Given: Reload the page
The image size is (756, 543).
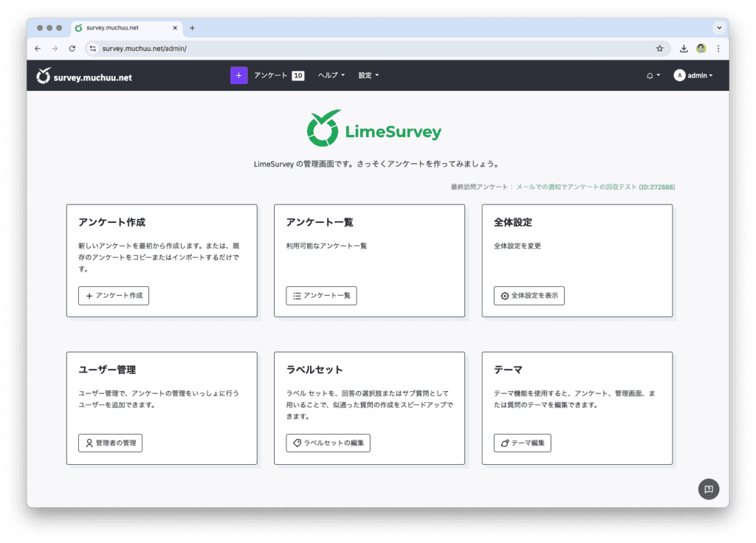Looking at the screenshot, I should point(72,49).
